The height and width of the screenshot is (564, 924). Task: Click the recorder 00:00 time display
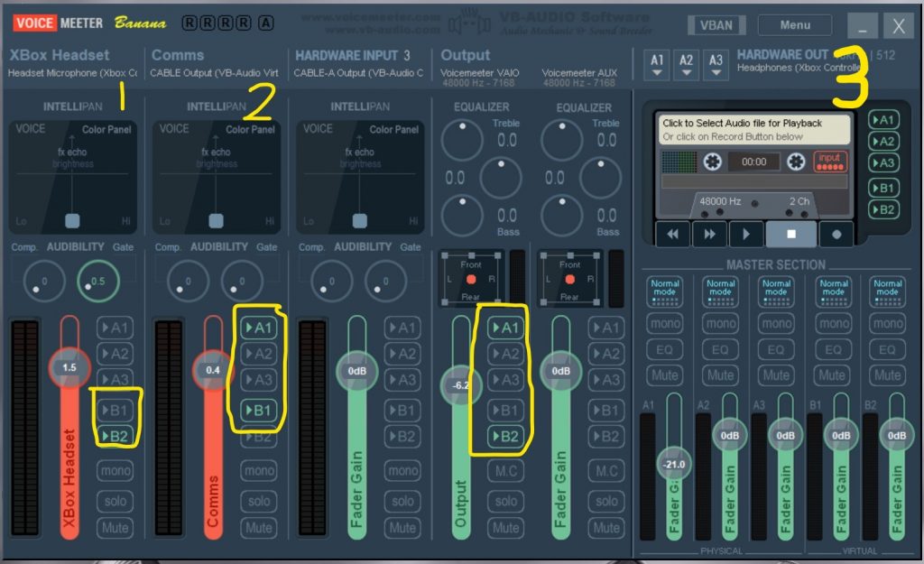[753, 162]
